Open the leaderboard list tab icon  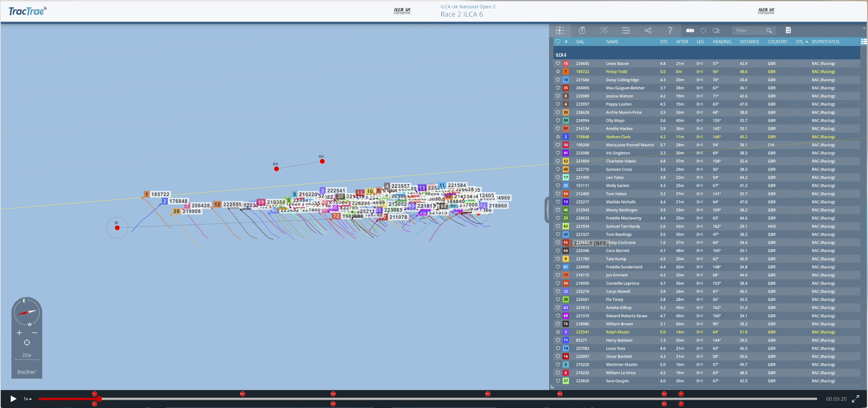point(560,31)
